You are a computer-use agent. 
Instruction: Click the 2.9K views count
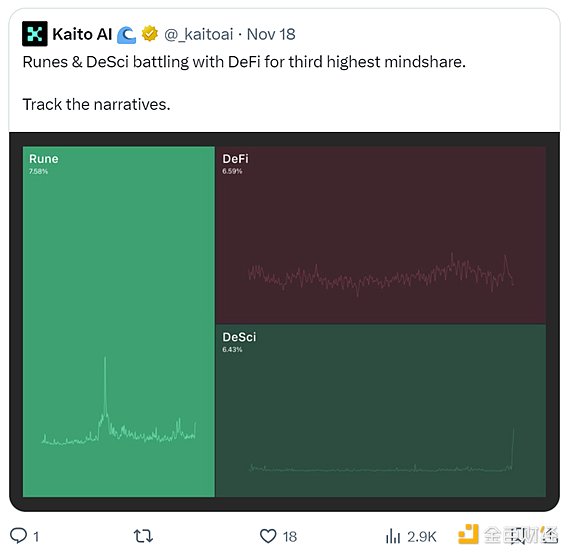(422, 536)
